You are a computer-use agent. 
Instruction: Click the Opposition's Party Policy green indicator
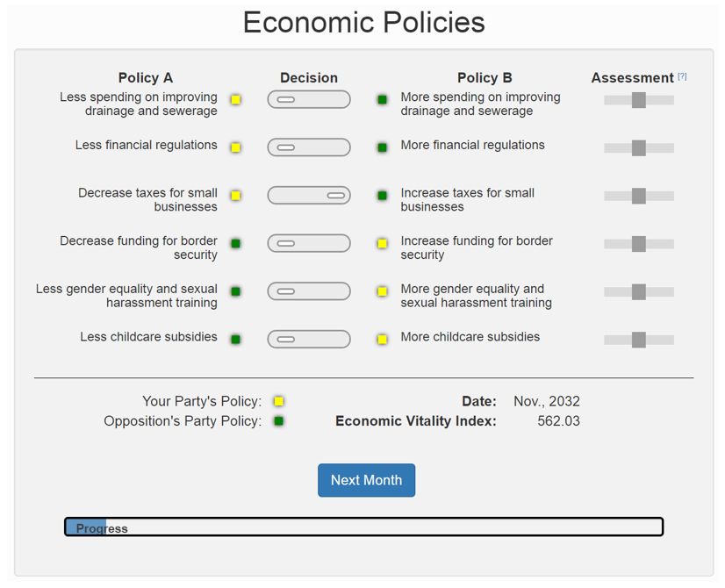click(x=278, y=421)
